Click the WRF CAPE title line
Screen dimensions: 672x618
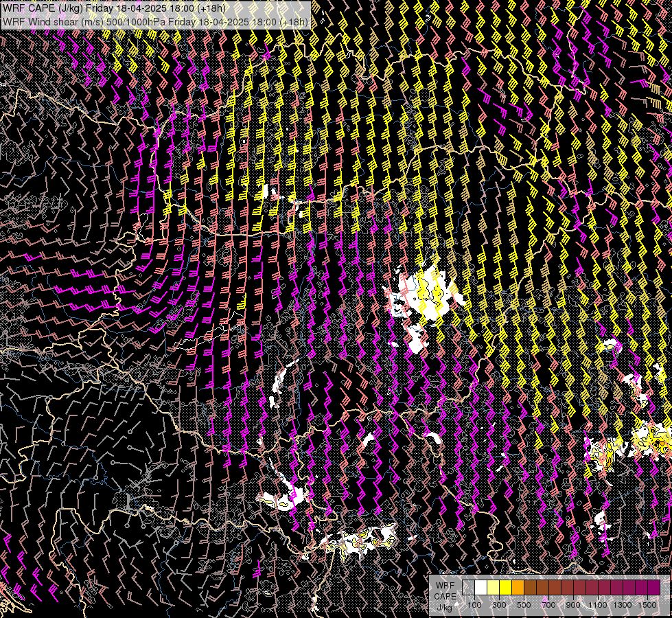(115, 8)
